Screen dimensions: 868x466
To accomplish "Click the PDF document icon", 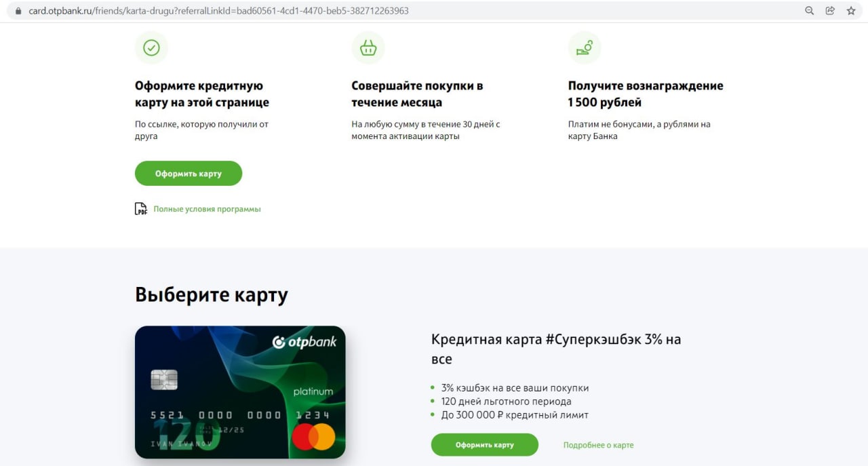I will tap(141, 209).
